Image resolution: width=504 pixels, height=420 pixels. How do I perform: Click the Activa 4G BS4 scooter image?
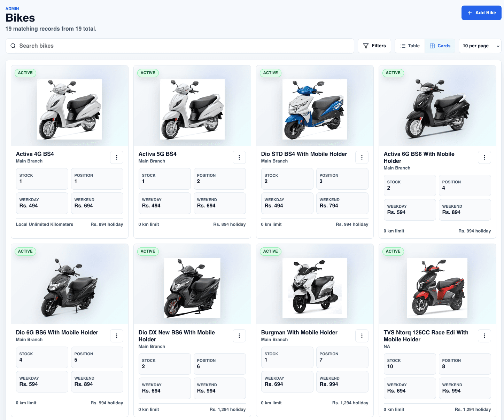click(70, 109)
